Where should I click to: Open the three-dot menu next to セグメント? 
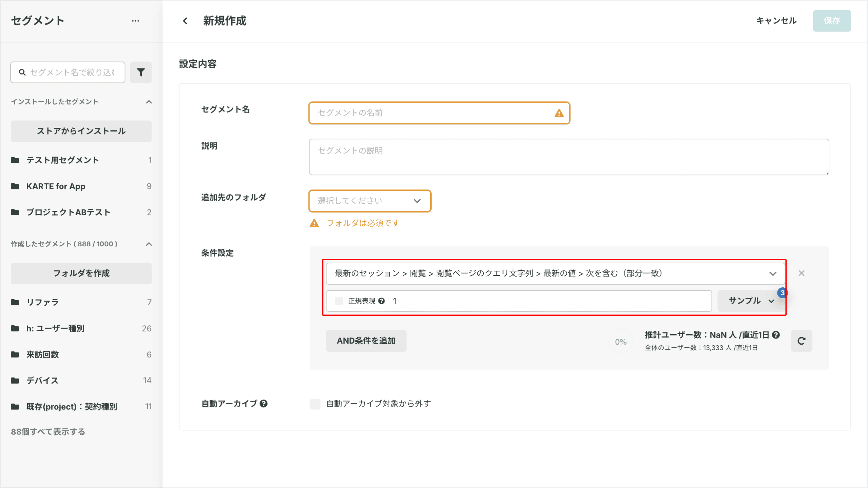tap(135, 21)
